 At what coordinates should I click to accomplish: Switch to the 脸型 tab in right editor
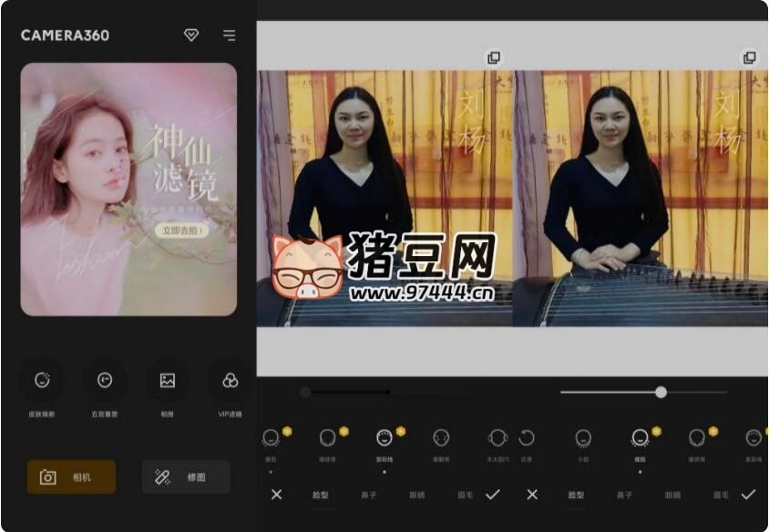point(576,496)
